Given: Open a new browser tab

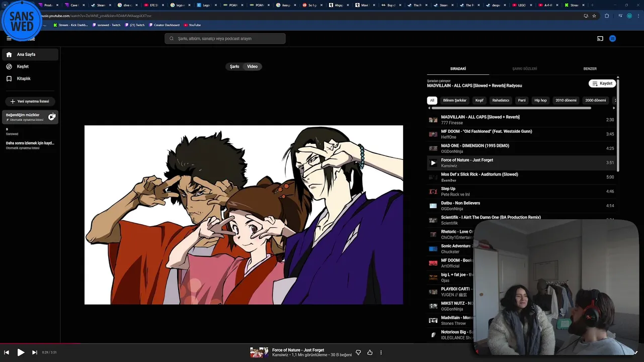Looking at the screenshot, I should pos(592,5).
